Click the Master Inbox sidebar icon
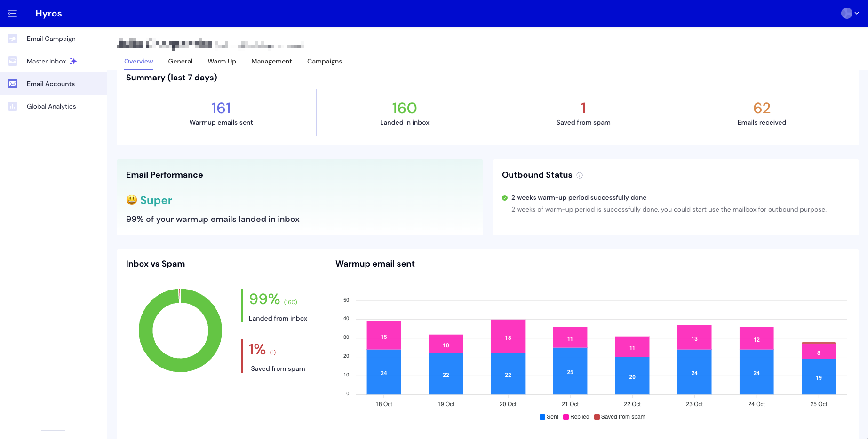This screenshot has width=868, height=439. click(13, 61)
